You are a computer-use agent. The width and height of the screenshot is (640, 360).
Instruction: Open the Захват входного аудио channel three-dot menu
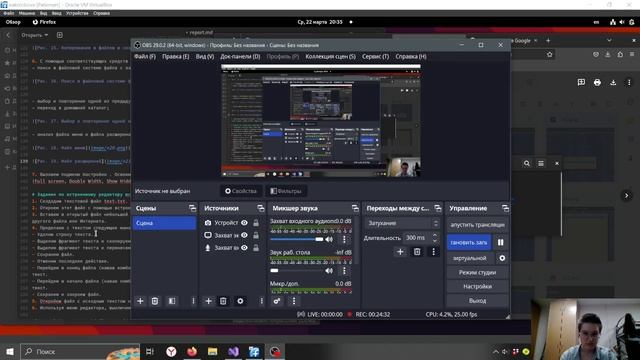[344, 239]
